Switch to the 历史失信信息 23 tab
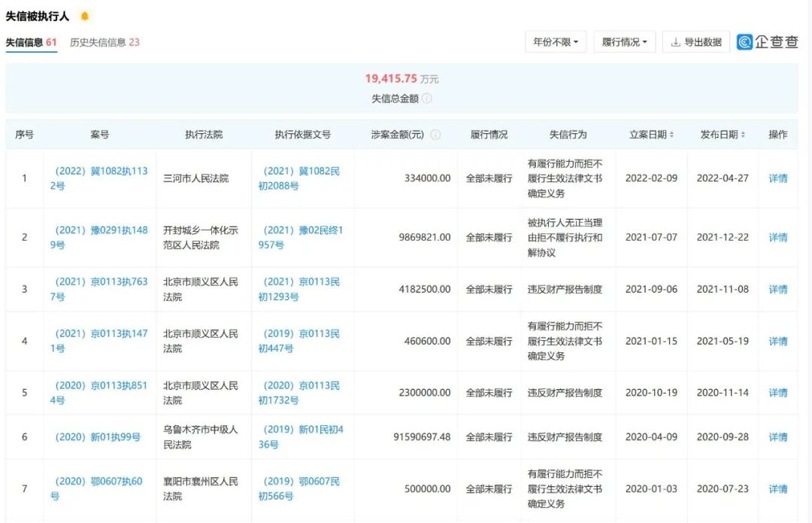The width and height of the screenshot is (812, 523). click(105, 42)
